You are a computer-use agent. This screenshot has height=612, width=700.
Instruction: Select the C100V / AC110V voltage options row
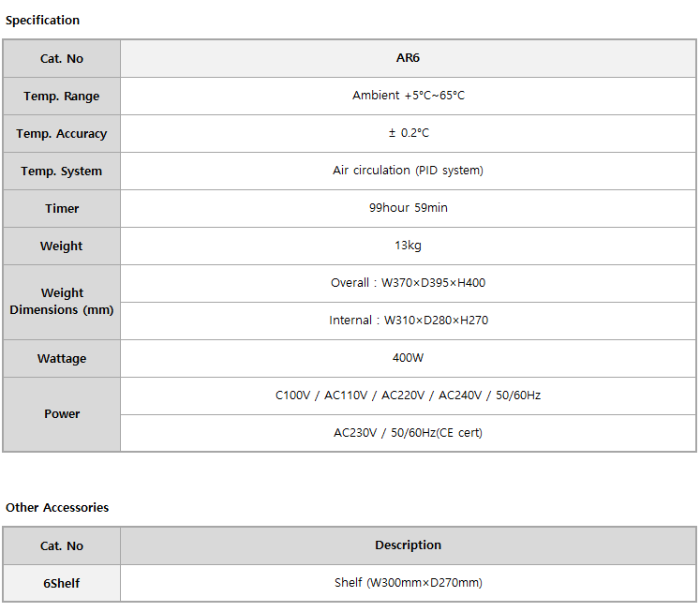[408, 396]
